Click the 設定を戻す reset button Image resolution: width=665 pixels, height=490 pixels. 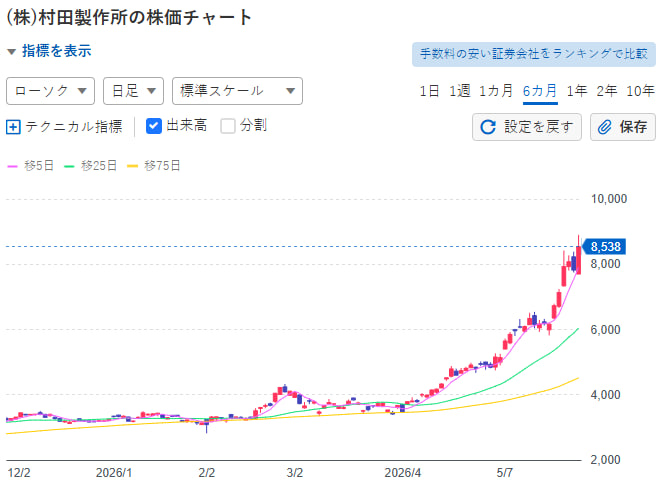click(527, 127)
